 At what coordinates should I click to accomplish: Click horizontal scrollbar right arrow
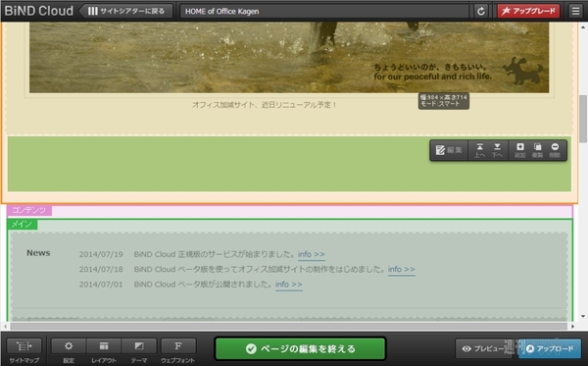tap(572, 326)
